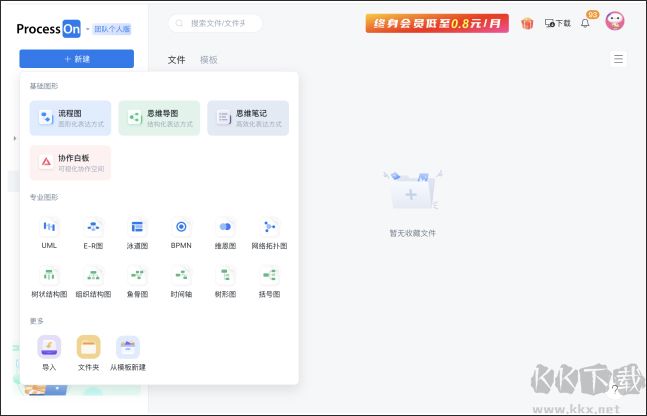This screenshot has width=647, height=416.
Task: Select the 括号图 bracket diagram icon
Action: (x=269, y=275)
